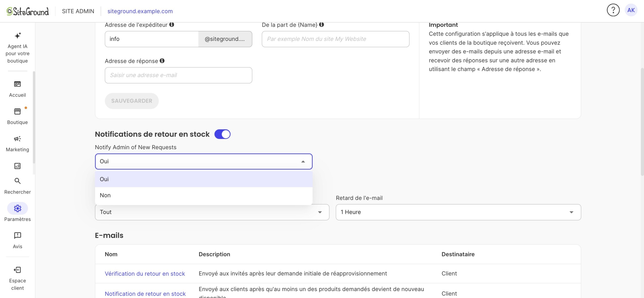Click the SITE ADMIN label
This screenshot has height=298, width=644.
pyautogui.click(x=78, y=11)
